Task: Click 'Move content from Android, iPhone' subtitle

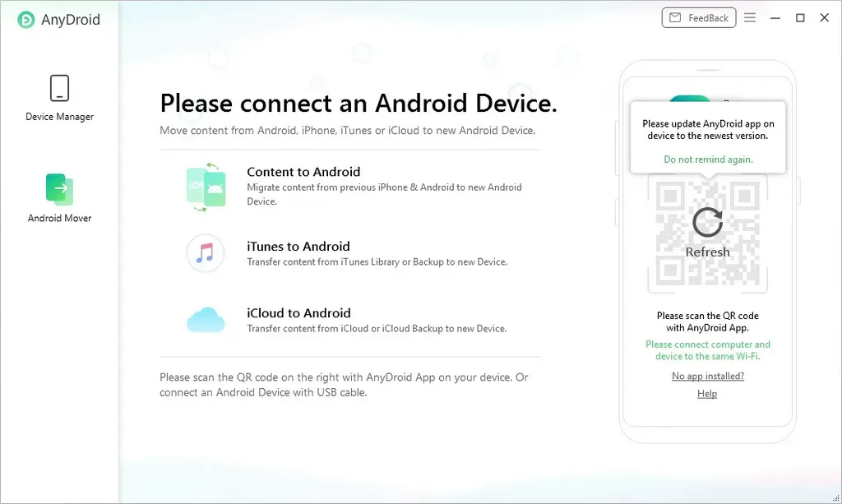Action: pos(348,131)
